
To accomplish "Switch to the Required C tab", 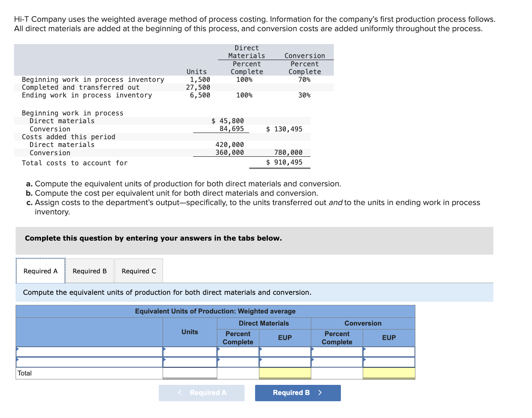I will coord(138,270).
